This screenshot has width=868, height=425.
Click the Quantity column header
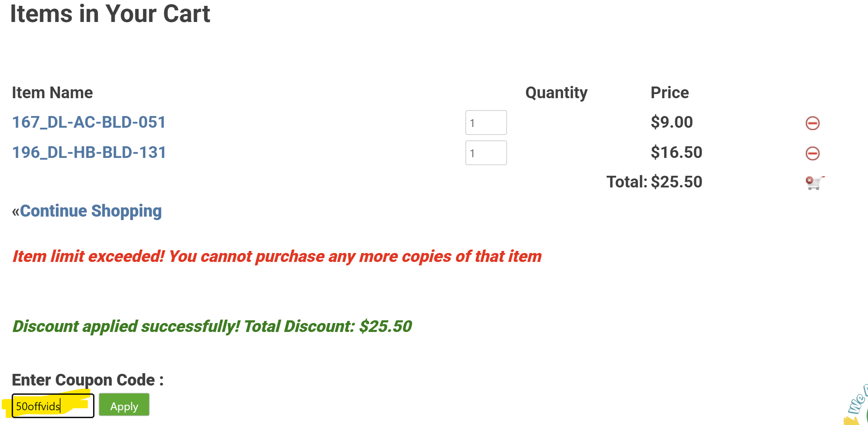pyautogui.click(x=556, y=93)
